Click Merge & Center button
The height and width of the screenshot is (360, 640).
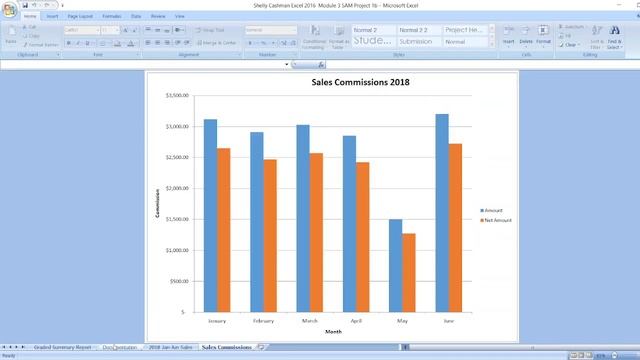[217, 43]
